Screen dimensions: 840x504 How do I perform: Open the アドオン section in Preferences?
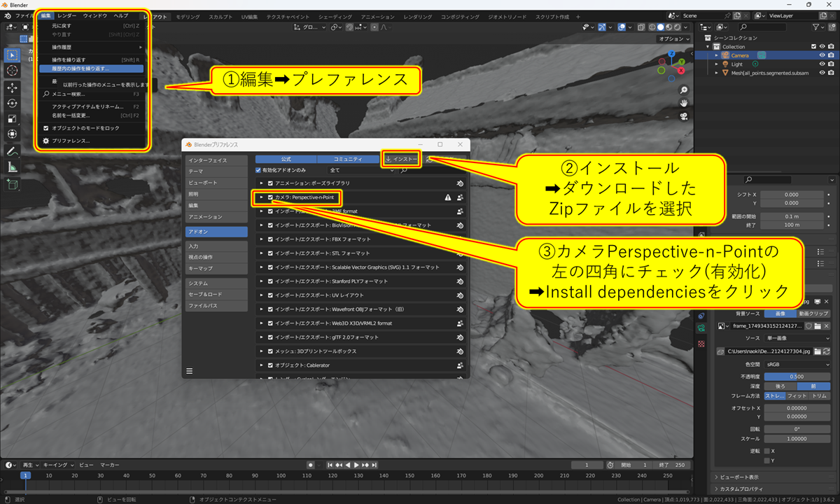(x=216, y=231)
